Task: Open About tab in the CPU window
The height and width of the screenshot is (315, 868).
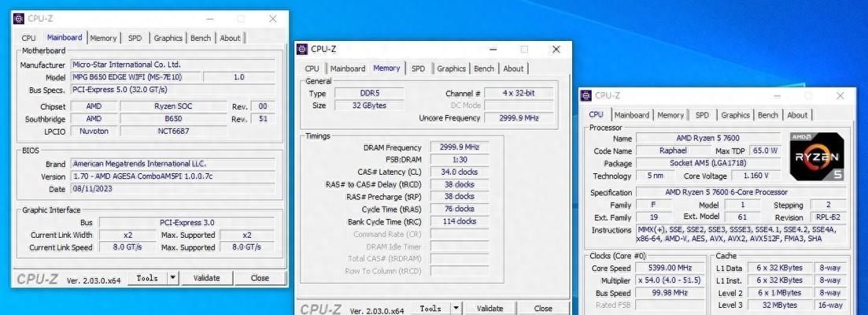Action: 798,115
